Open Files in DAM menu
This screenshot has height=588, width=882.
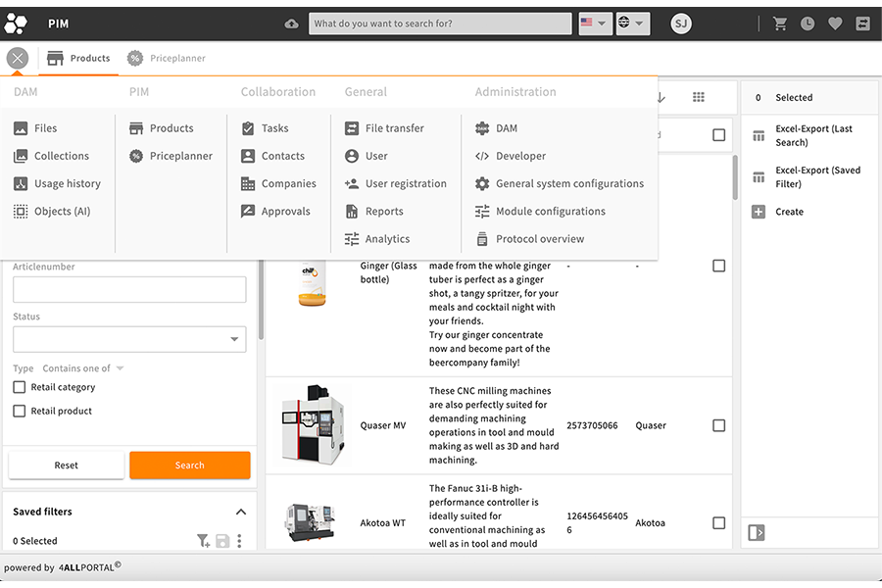(x=35, y=128)
